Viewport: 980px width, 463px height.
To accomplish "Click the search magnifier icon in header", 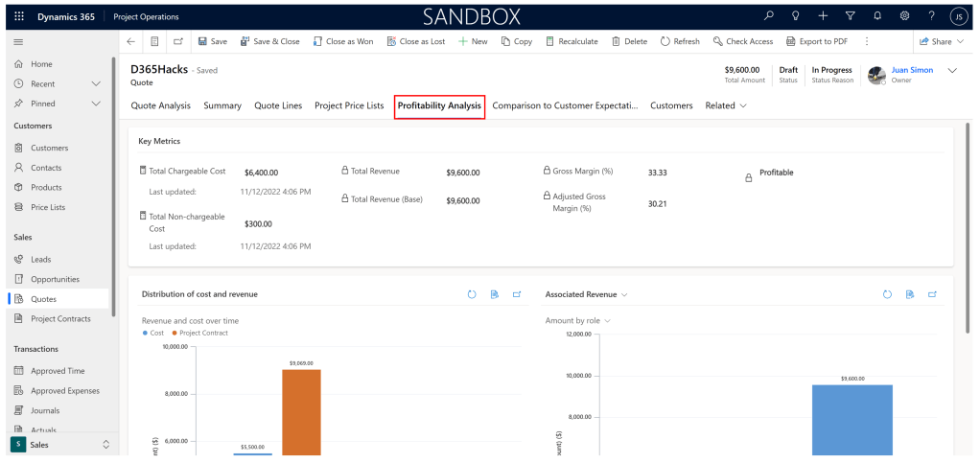I will point(768,16).
